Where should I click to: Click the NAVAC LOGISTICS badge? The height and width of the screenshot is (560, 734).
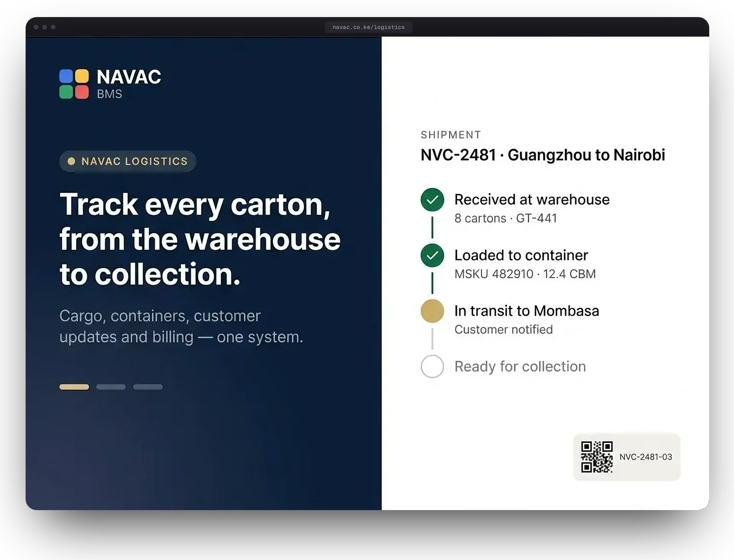(x=128, y=161)
